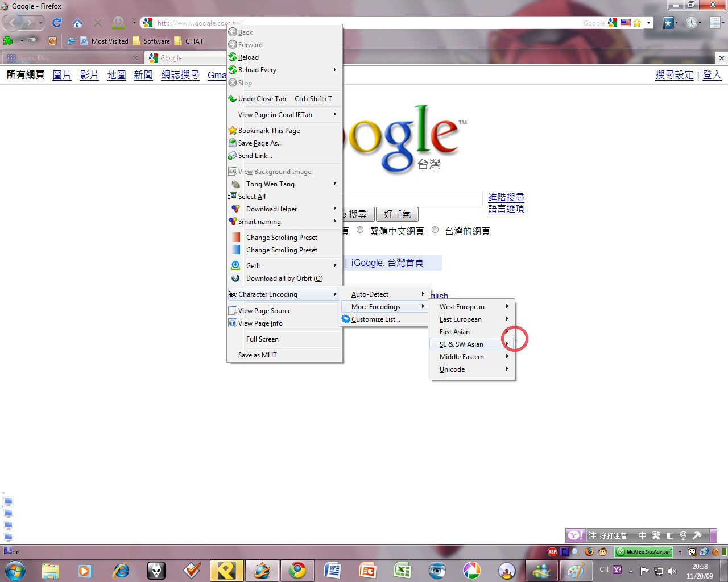Open the Software bookmarks folder
Viewport: 728px width, 582px height.
click(x=151, y=41)
